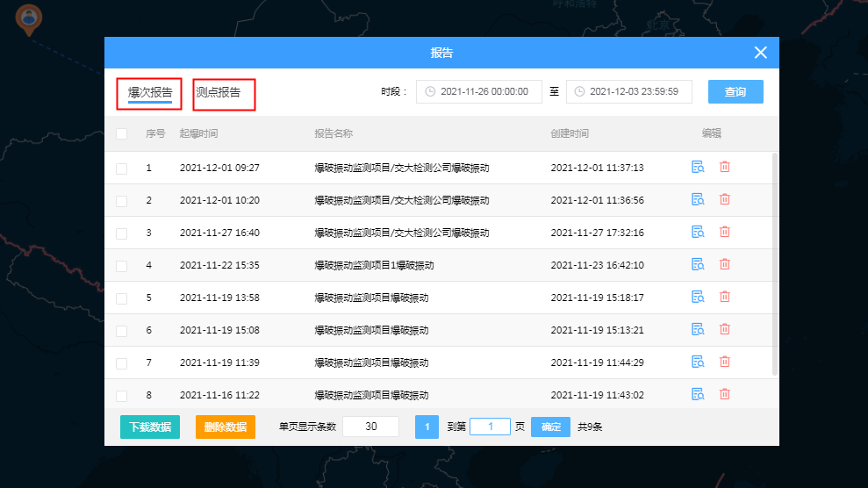This screenshot has width=868, height=488.
Task: Click report name 爆破振动监测项目1爆破振动
Action: (x=374, y=265)
